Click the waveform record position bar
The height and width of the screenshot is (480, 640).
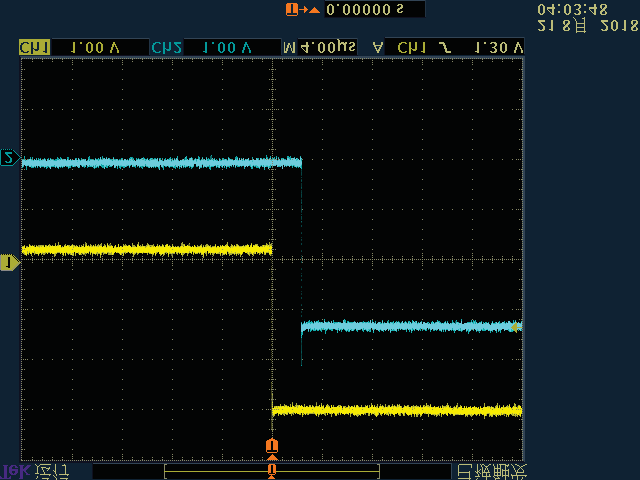pyautogui.click(x=272, y=470)
